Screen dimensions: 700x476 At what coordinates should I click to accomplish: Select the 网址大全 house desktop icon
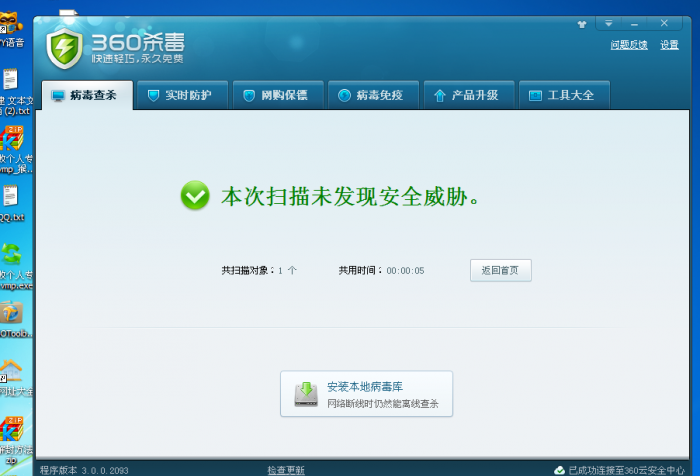[x=16, y=378]
